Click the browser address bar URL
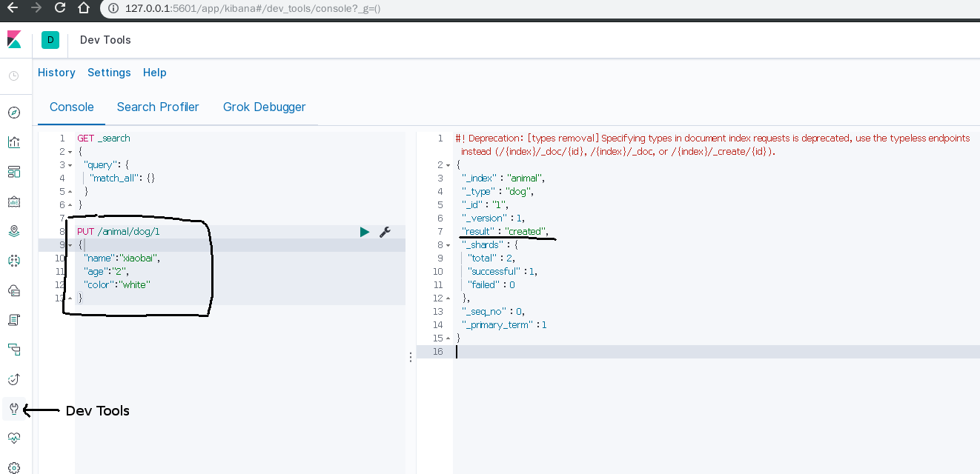 click(254, 8)
